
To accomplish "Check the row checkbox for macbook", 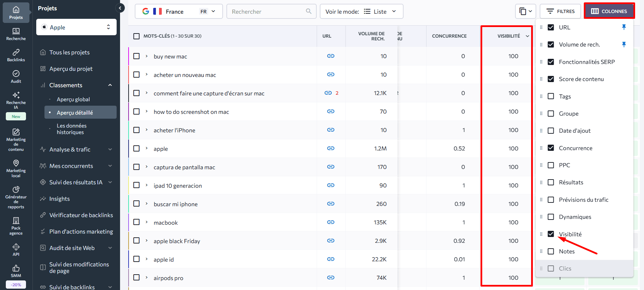I will (x=136, y=222).
